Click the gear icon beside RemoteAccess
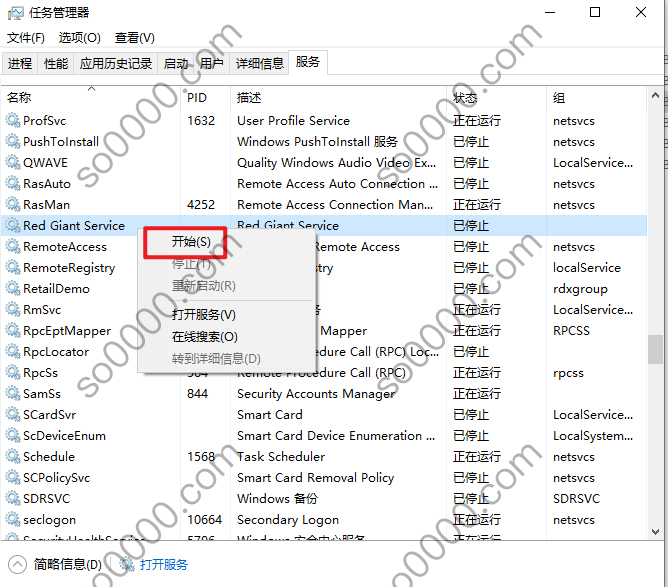Screen dimensions: 668x587 click(13, 246)
